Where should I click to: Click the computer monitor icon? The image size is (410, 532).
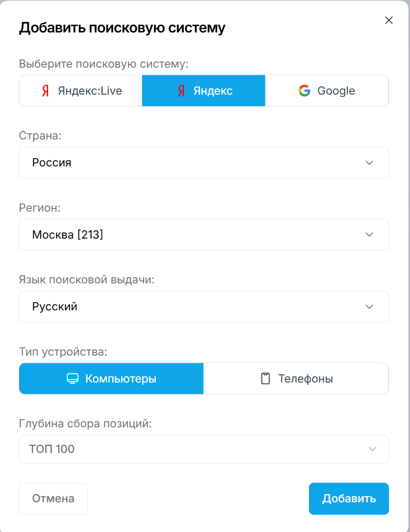(x=72, y=379)
